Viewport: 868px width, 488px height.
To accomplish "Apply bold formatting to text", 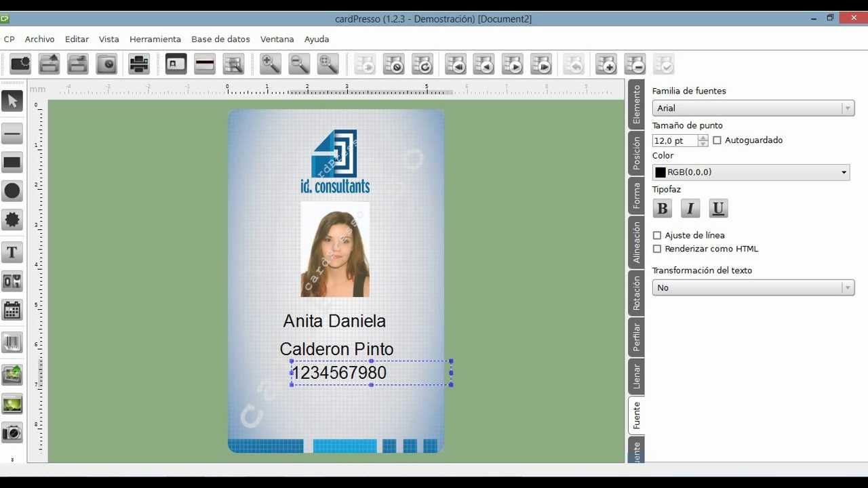I will point(662,208).
